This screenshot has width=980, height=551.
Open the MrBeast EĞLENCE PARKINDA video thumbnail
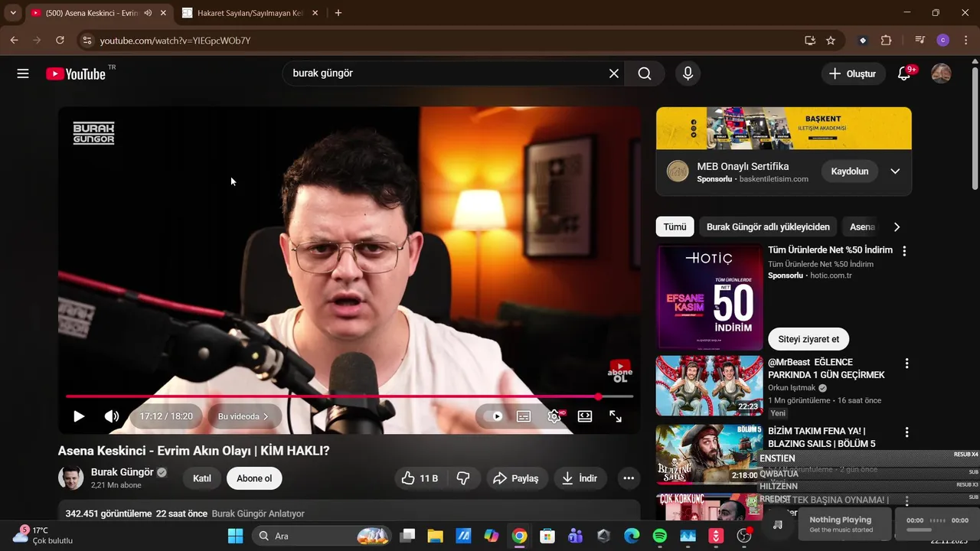point(710,386)
